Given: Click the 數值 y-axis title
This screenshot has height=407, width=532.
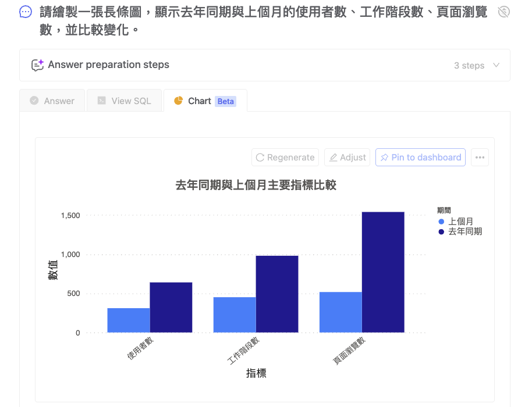Looking at the screenshot, I should pyautogui.click(x=53, y=270).
